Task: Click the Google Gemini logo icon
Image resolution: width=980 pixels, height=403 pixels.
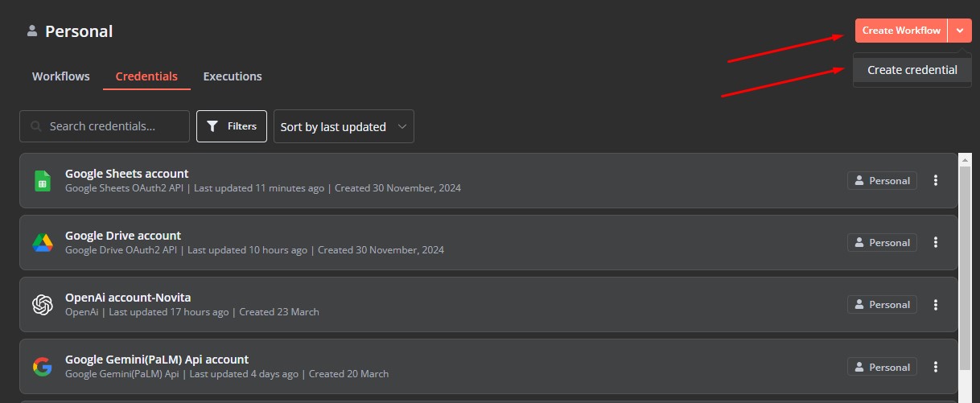Action: tap(43, 367)
